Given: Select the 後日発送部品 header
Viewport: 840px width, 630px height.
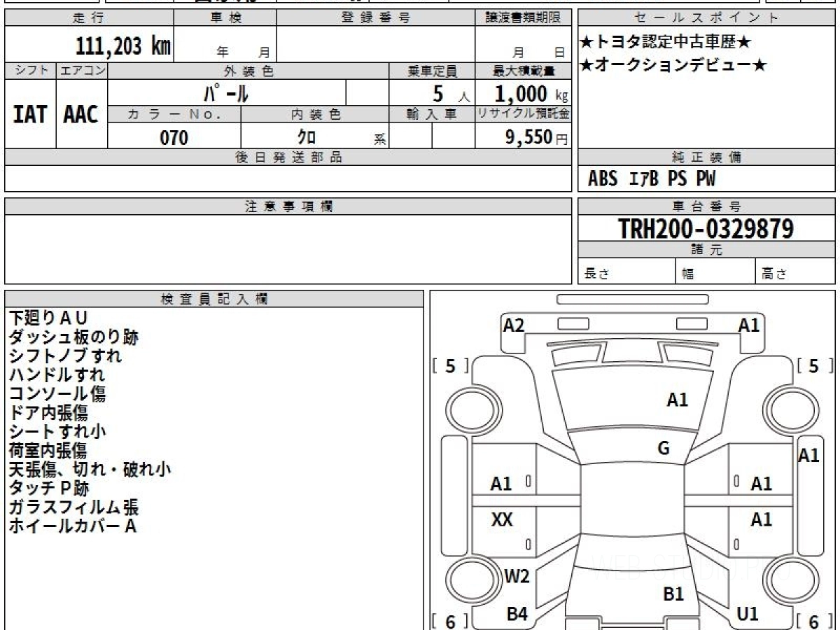Looking at the screenshot, I should coord(288,157).
